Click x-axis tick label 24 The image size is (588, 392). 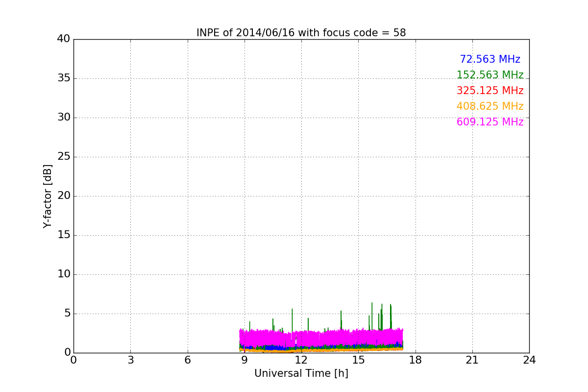529,360
